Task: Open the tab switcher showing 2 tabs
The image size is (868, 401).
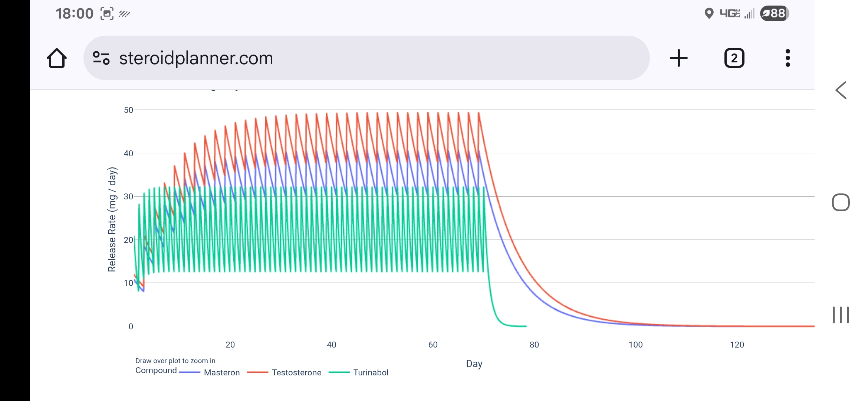Action: [x=734, y=58]
